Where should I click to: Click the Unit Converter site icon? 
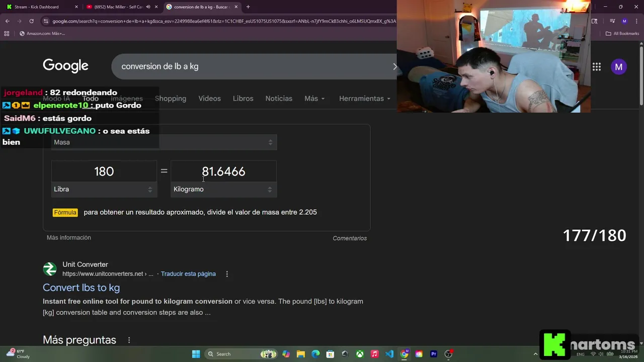click(x=50, y=269)
